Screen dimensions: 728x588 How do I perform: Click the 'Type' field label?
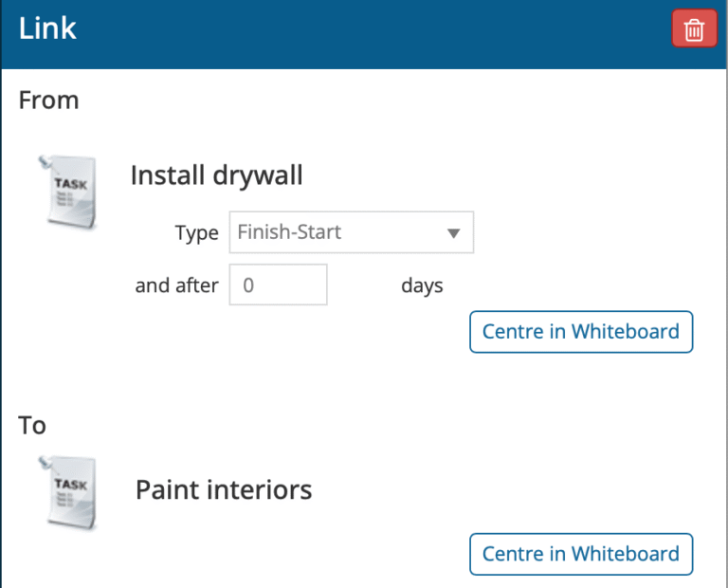click(x=196, y=233)
